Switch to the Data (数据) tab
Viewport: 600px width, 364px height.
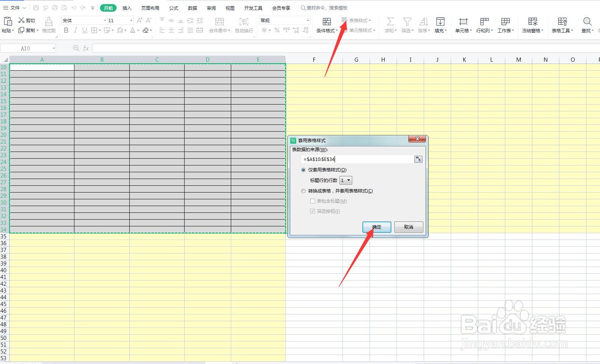[x=192, y=8]
